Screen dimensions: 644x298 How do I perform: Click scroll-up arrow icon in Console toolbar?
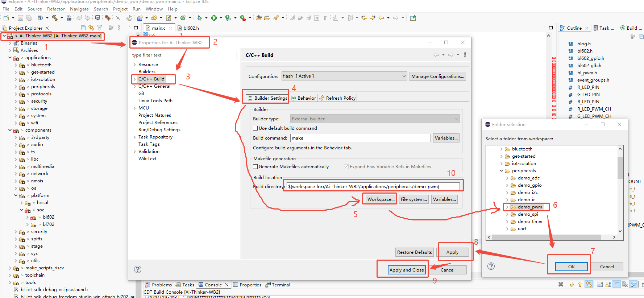coord(580,285)
